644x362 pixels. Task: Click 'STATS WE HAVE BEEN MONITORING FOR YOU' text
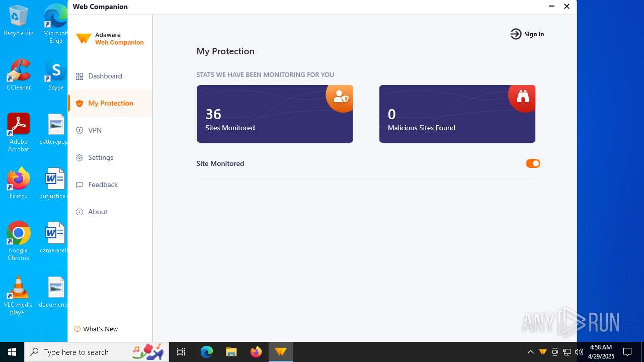265,74
